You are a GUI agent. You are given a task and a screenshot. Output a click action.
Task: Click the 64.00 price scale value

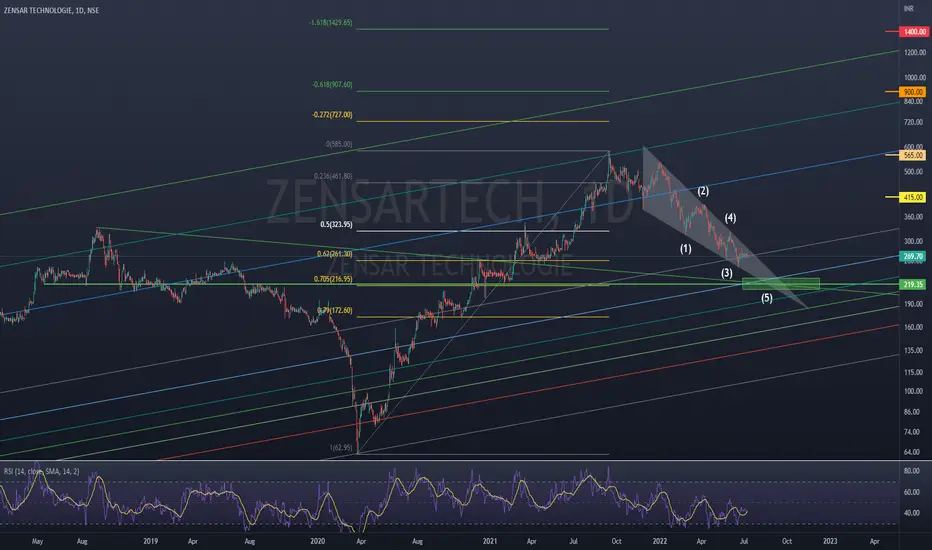[912, 452]
